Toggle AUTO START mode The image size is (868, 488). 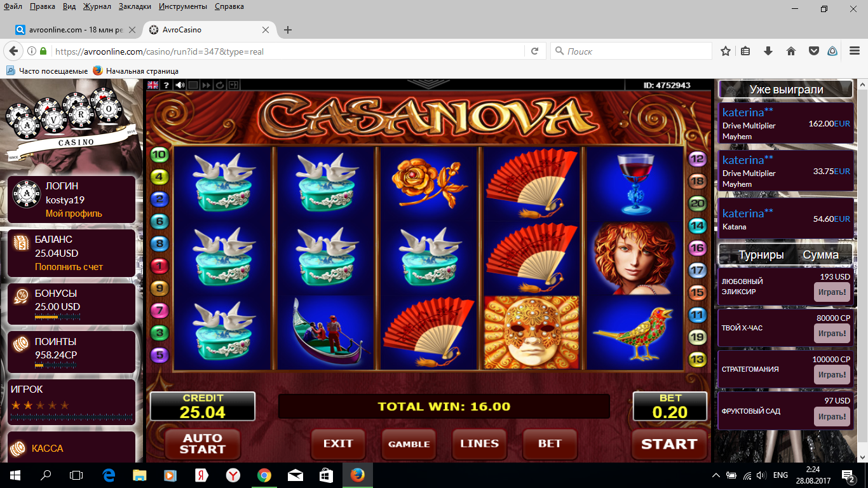click(202, 444)
